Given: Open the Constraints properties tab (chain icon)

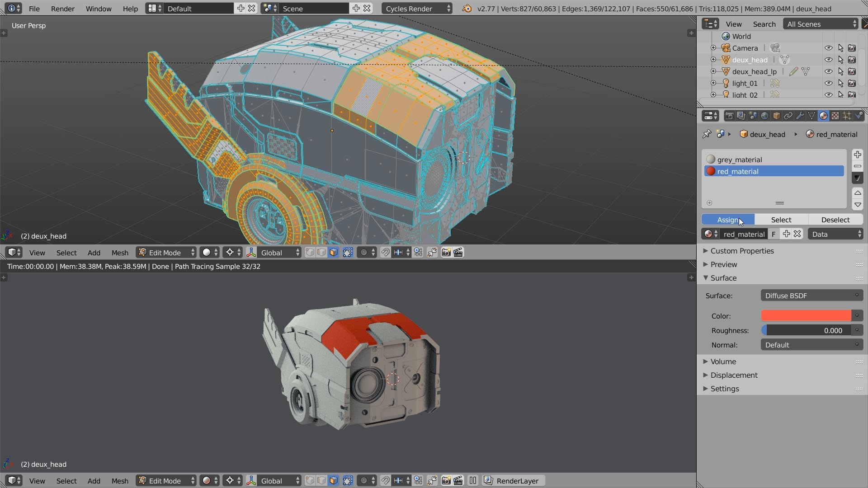Looking at the screenshot, I should pyautogui.click(x=788, y=116).
